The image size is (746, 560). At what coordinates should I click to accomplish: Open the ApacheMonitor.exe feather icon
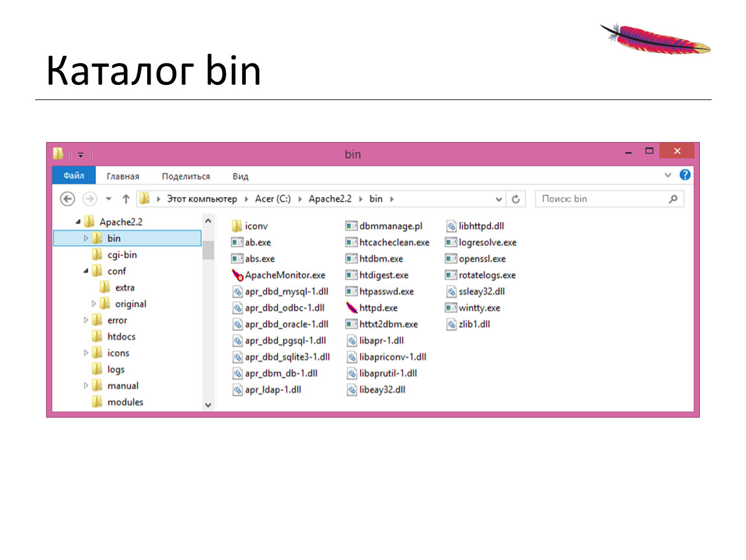pos(237,275)
